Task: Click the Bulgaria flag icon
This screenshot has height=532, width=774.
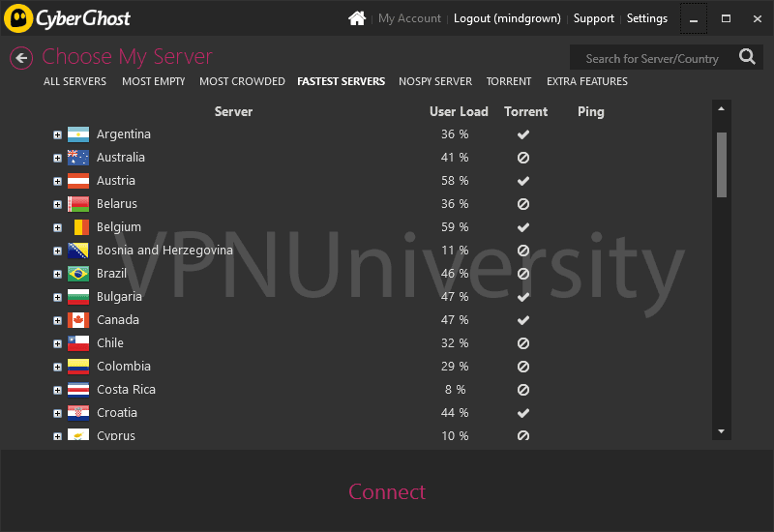Action: (x=78, y=297)
